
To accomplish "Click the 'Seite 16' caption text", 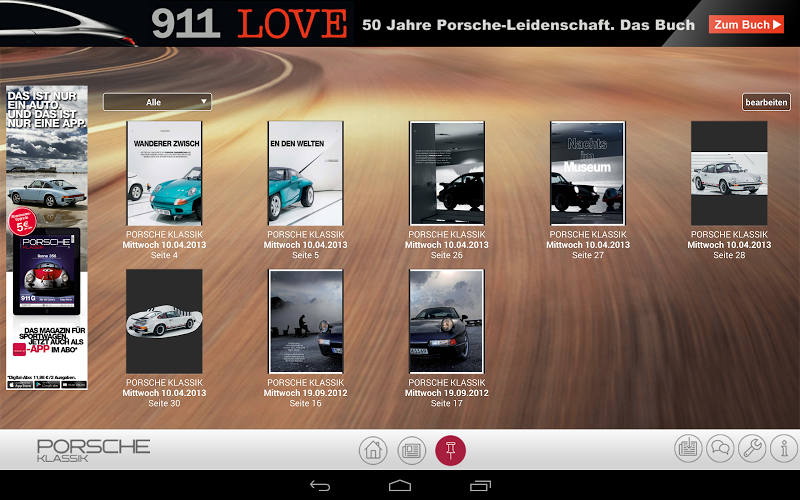I will click(x=306, y=403).
